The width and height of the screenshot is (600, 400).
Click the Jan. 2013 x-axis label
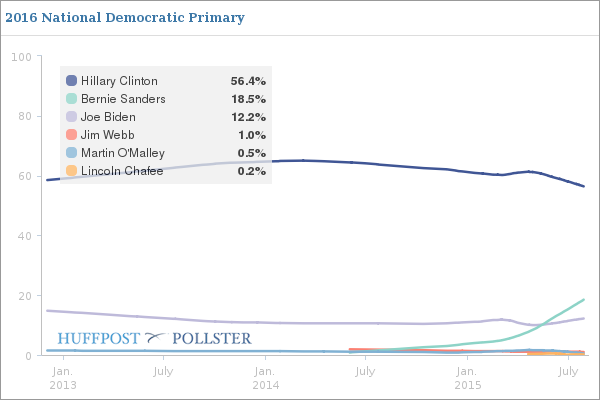pyautogui.click(x=63, y=378)
